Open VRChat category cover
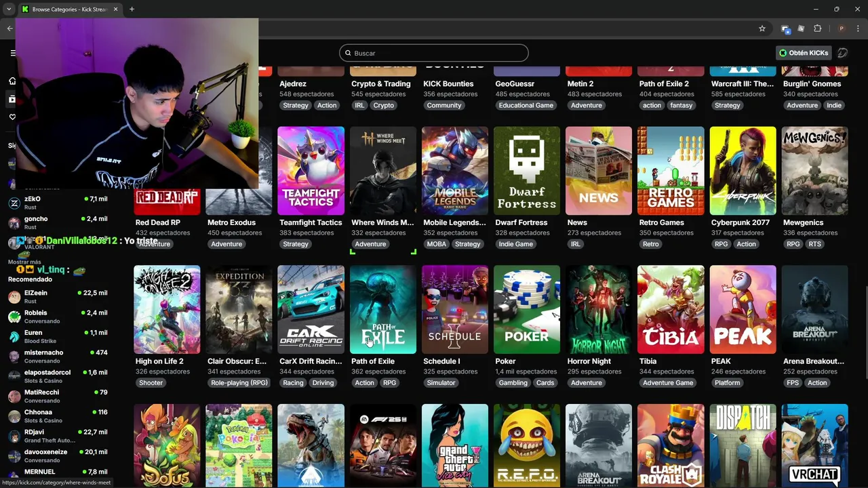868x488 pixels. pyautogui.click(x=814, y=445)
